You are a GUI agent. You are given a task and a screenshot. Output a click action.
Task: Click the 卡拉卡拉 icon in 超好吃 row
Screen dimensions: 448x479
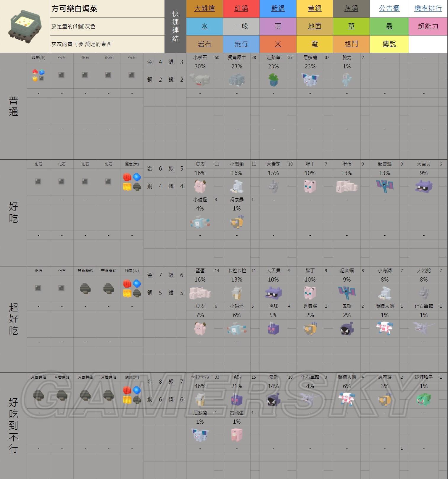coord(237,293)
